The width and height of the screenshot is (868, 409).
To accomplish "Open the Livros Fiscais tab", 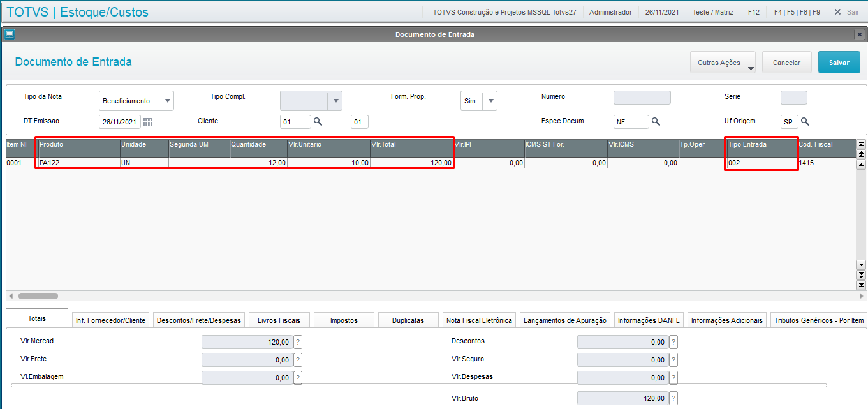I will (x=279, y=320).
